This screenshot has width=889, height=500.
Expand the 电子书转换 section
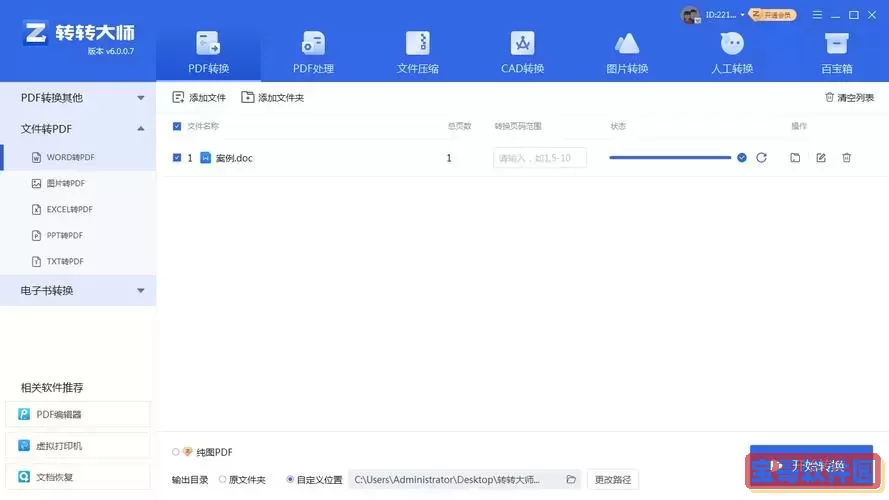click(78, 290)
